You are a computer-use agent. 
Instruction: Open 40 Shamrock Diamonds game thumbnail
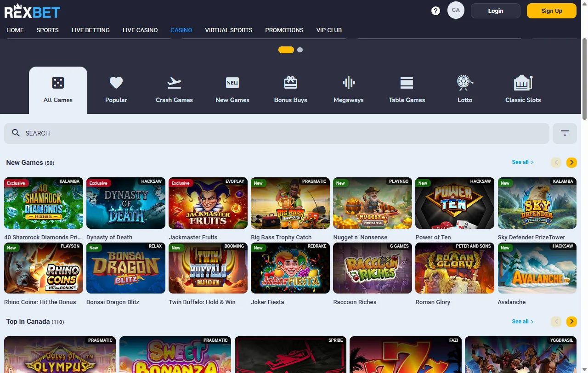pyautogui.click(x=44, y=203)
